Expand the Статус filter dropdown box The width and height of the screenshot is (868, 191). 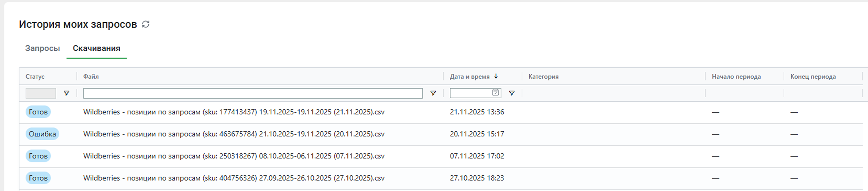(x=41, y=93)
